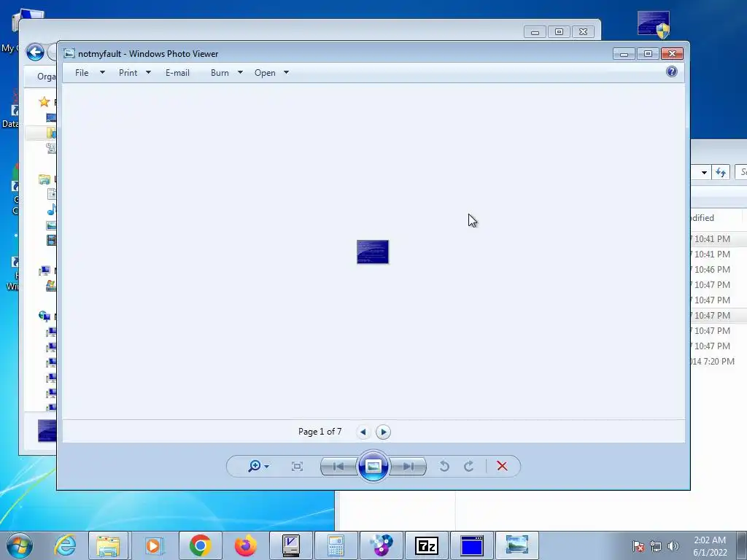The height and width of the screenshot is (560, 747).
Task: Click refresh button in right background window
Action: [721, 172]
